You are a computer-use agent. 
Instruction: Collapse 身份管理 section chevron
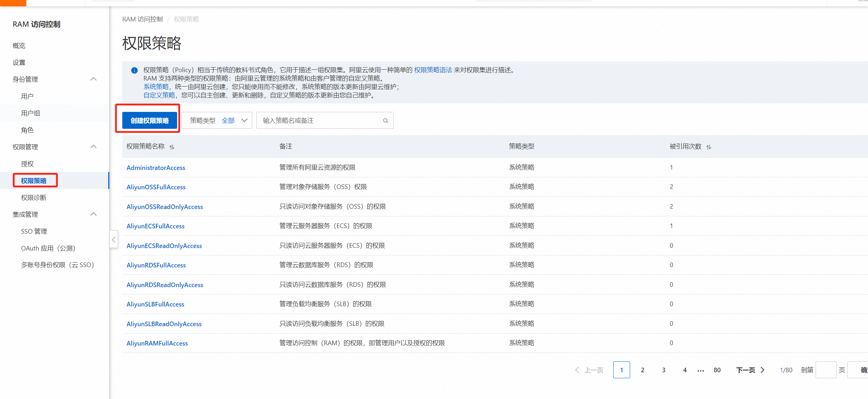pos(93,79)
